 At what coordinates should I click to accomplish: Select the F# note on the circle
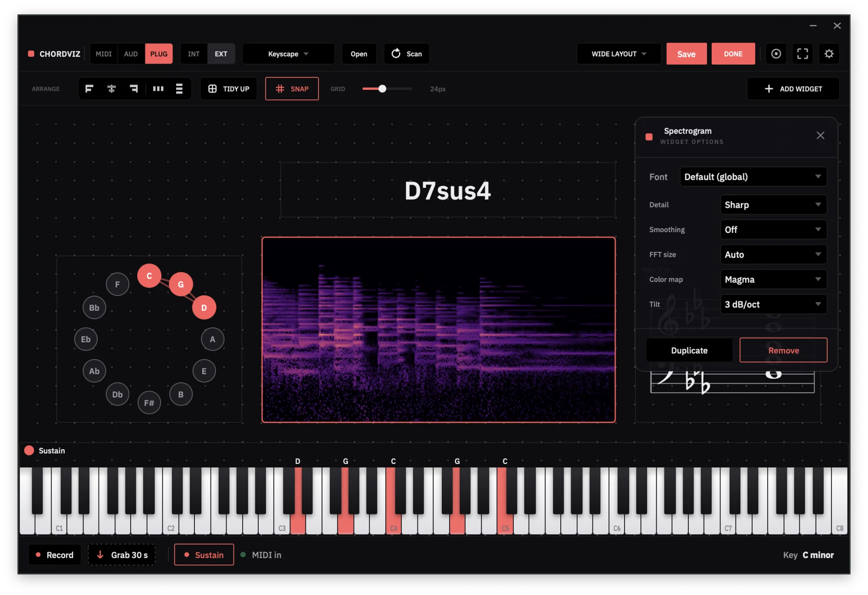click(149, 403)
